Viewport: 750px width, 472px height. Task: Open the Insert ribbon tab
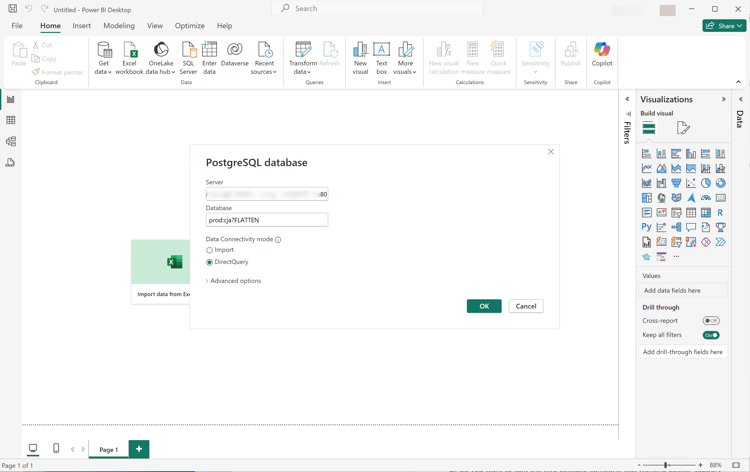click(x=81, y=26)
